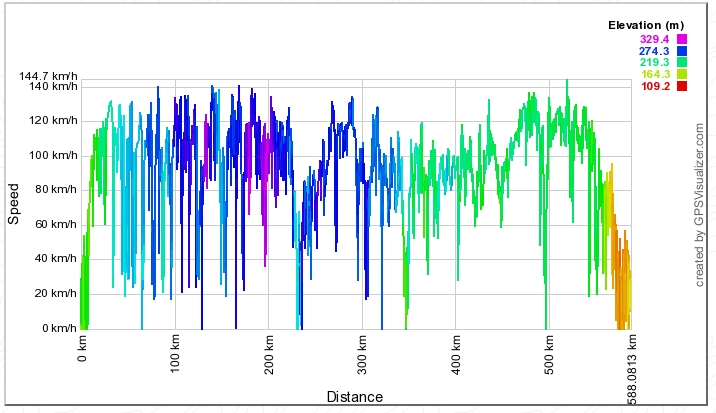
Task: Click the Speed axis title
Action: [x=14, y=203]
